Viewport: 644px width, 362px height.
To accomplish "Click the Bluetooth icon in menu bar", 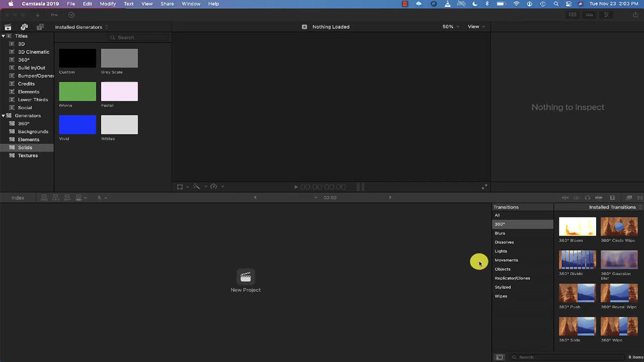I will [x=487, y=4].
